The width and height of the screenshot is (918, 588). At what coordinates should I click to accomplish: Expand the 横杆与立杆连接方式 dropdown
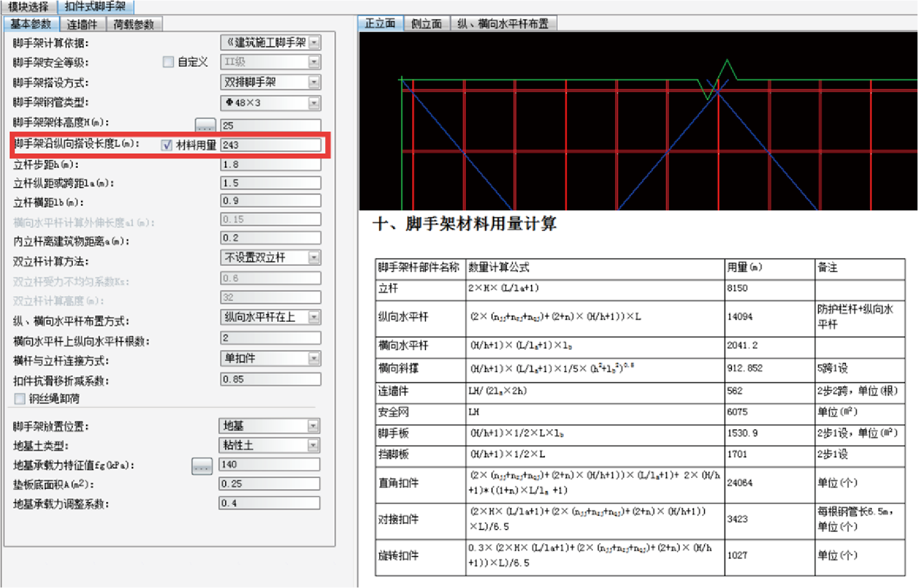[x=314, y=358]
